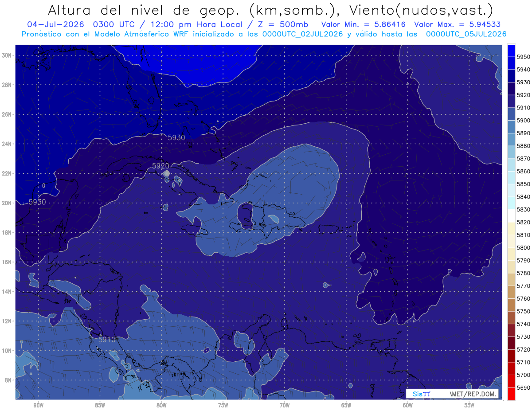This screenshot has height=411, width=532.
Task: Click latitude label '26N'
Action: [x=7, y=114]
